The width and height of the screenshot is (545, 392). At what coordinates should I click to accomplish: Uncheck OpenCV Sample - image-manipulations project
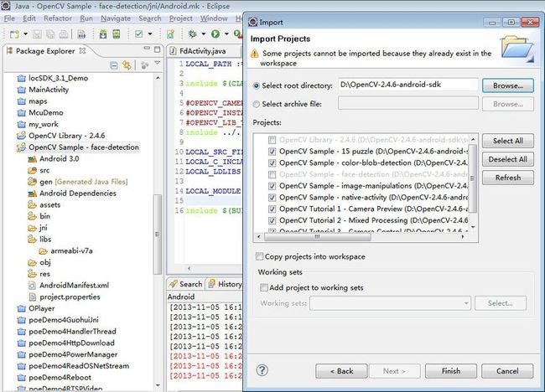[272, 186]
